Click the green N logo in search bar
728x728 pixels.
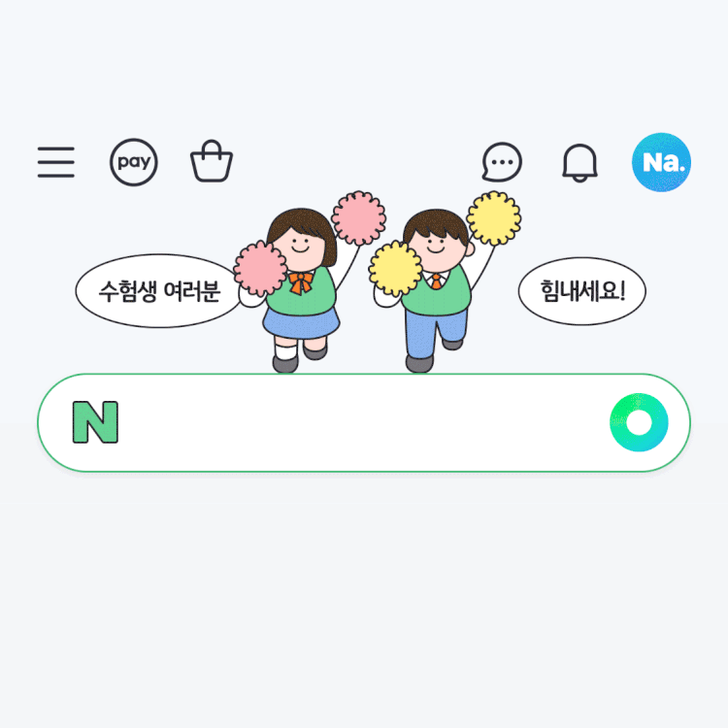point(96,422)
